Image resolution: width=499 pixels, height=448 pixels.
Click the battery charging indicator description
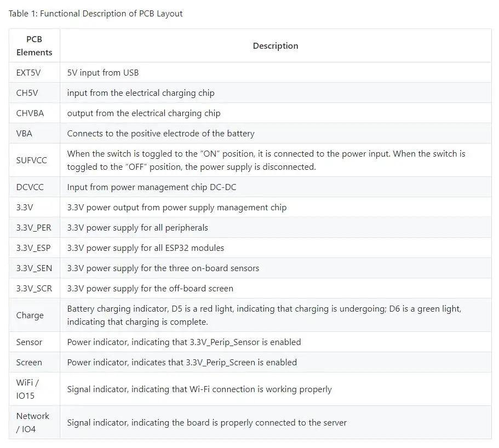pos(264,315)
